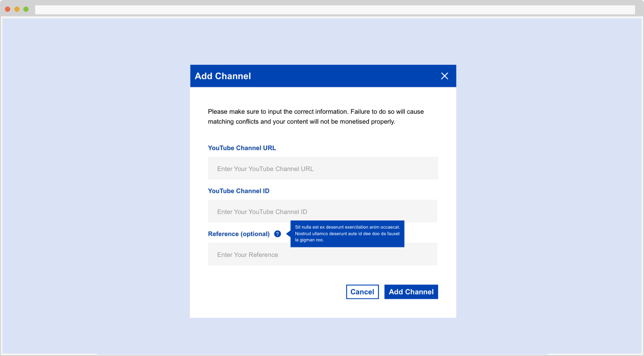Click the 'Please make sure to input' paragraph
Image resolution: width=644 pixels, height=356 pixels.
[x=316, y=116]
